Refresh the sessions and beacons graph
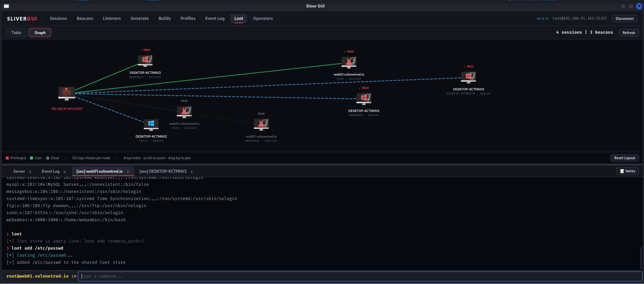Viewport: 644px width, 284px height. (x=629, y=33)
